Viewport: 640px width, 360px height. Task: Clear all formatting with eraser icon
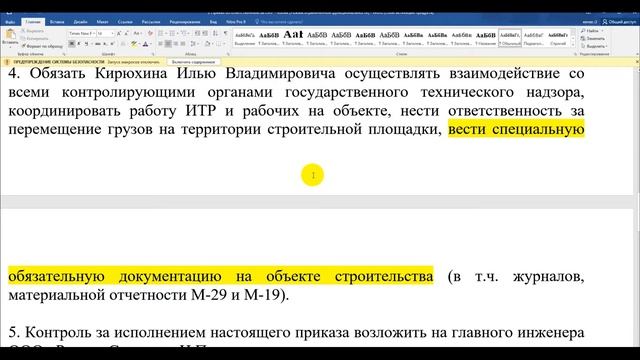[150, 33]
